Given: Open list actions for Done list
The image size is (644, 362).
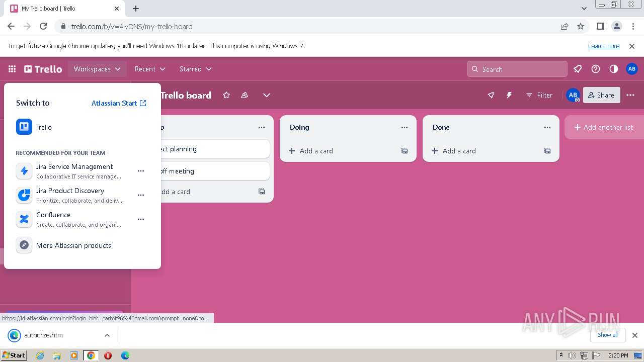Looking at the screenshot, I should tap(547, 127).
